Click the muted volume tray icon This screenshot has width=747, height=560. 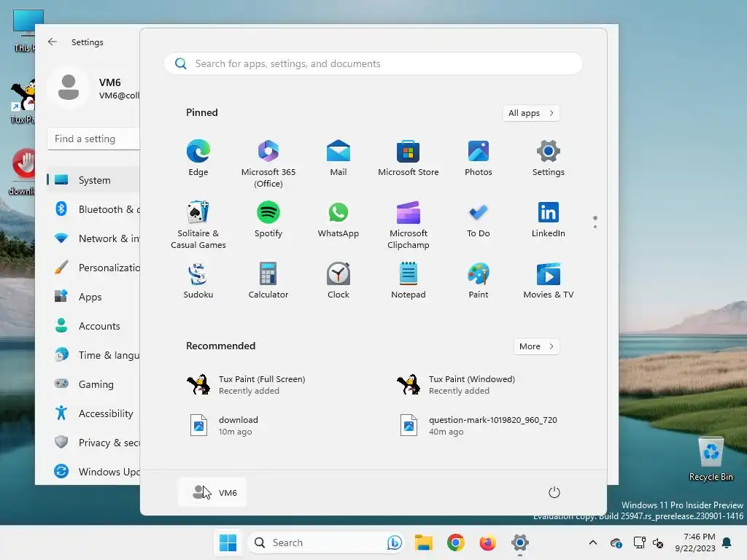pyautogui.click(x=658, y=542)
